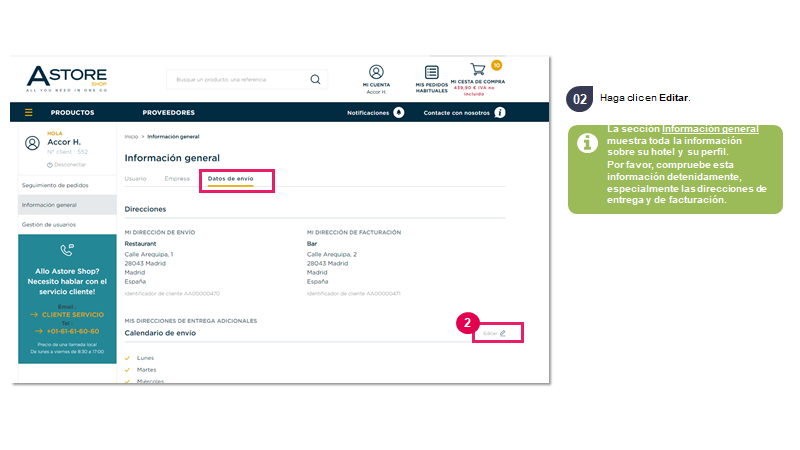The image size is (800, 450).
Task: Click the Direcciones section heading
Action: click(145, 209)
